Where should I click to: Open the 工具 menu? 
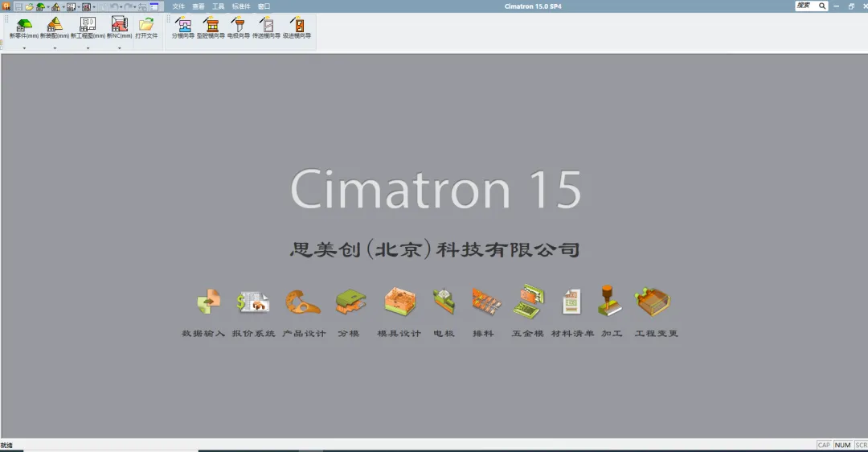point(218,6)
